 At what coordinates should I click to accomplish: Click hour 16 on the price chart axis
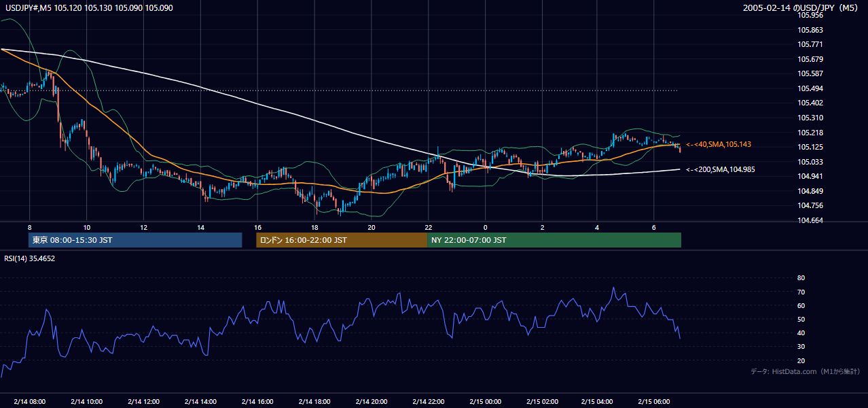coord(257,226)
